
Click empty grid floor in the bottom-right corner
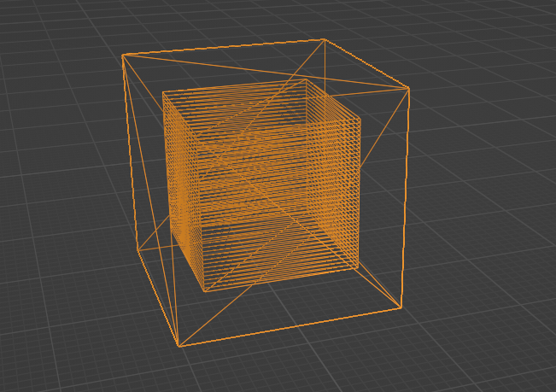tap(504, 359)
